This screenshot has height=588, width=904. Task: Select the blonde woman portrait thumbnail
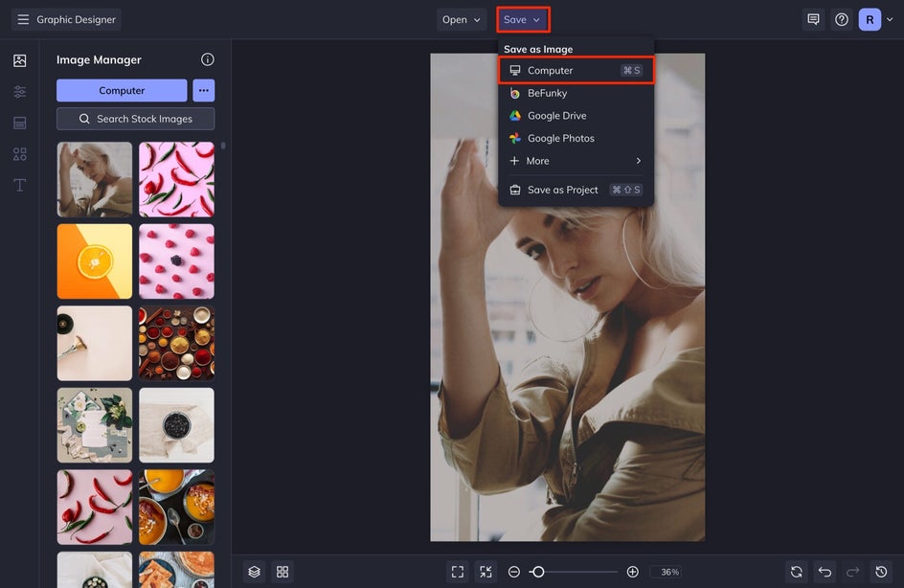(95, 179)
